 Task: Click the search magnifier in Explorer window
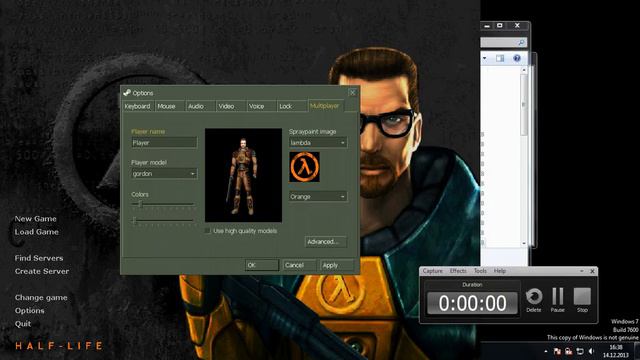pos(521,42)
